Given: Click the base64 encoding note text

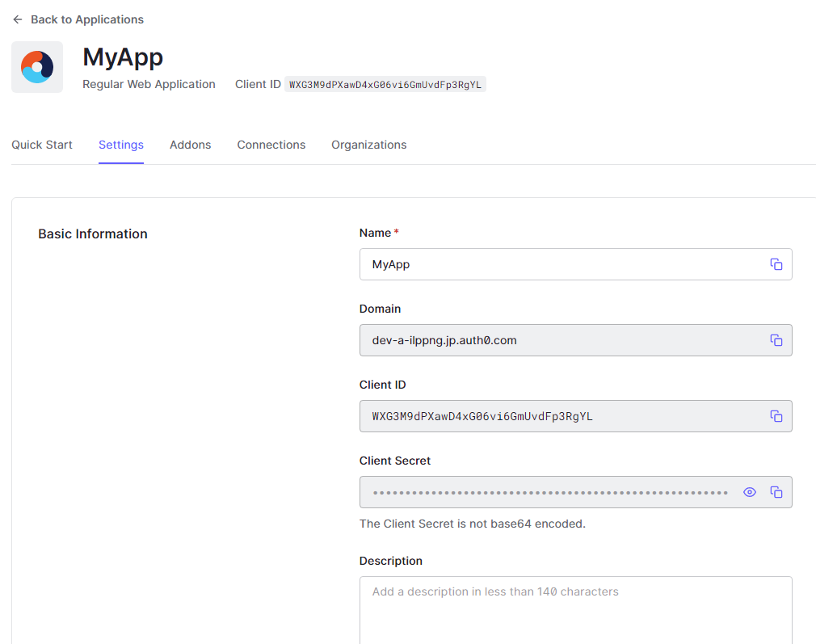Looking at the screenshot, I should pyautogui.click(x=472, y=524).
